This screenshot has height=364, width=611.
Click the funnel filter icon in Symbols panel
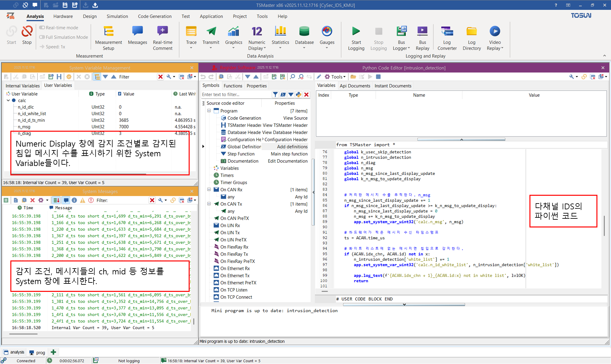pos(275,94)
